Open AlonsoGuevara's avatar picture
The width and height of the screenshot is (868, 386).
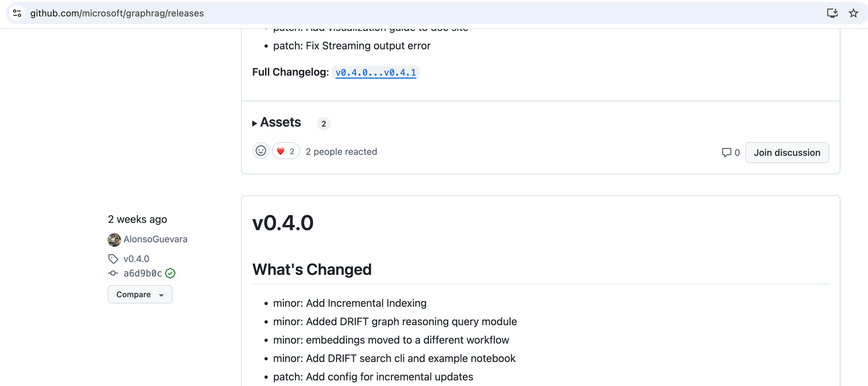click(114, 239)
